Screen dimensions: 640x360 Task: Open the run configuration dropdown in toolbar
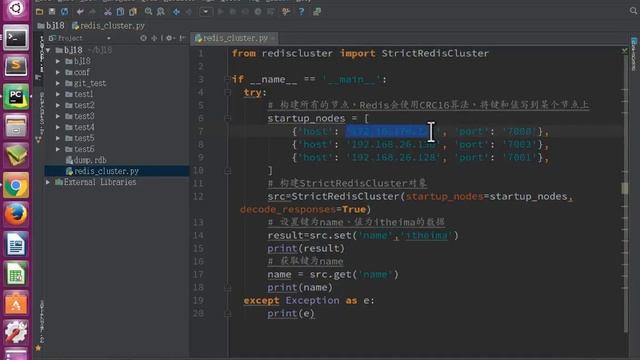pos(206,12)
